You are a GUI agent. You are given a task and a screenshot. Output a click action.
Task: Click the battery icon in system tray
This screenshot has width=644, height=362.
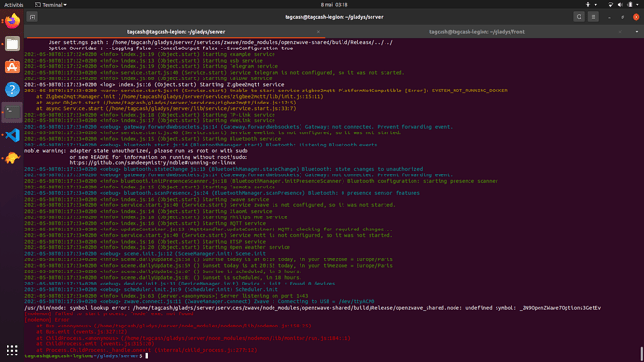point(630,5)
